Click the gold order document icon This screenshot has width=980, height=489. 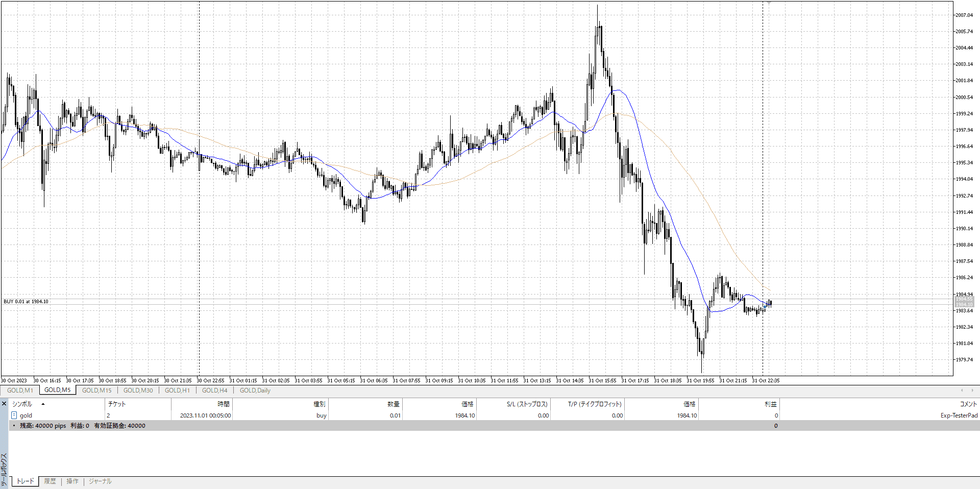pyautogui.click(x=14, y=415)
